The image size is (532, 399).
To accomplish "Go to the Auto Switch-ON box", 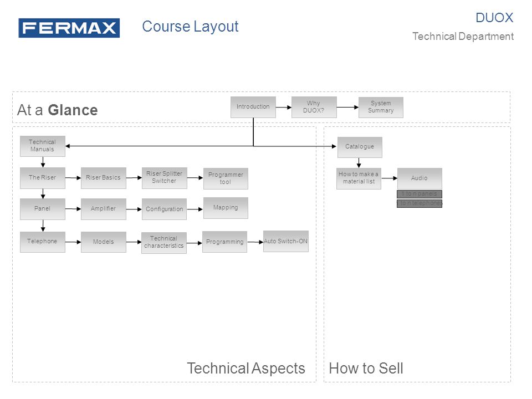I will point(286,241).
